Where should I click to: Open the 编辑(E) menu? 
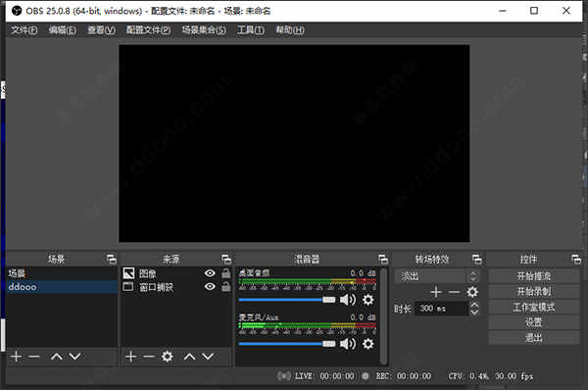click(x=63, y=30)
